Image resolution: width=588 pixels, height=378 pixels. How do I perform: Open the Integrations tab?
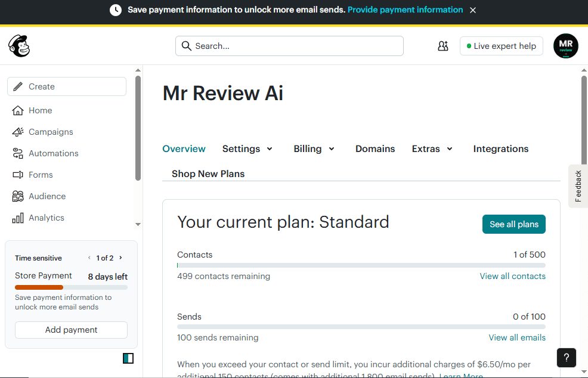click(500, 149)
